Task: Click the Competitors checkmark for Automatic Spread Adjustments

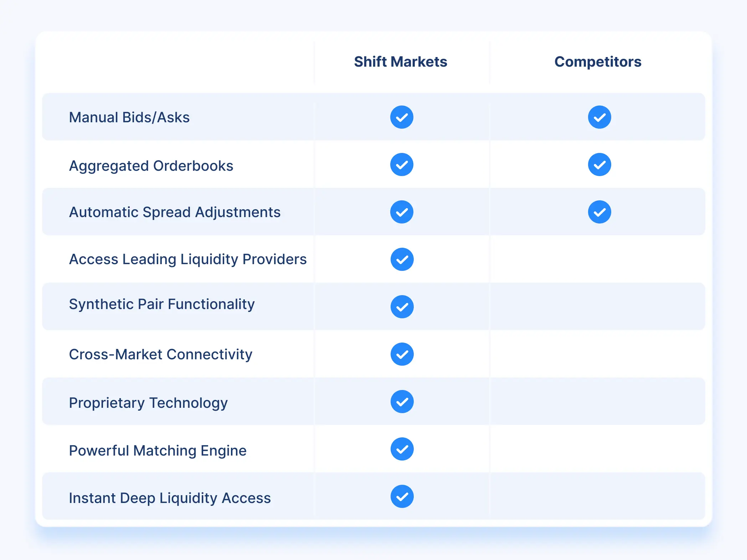Action: pos(599,212)
